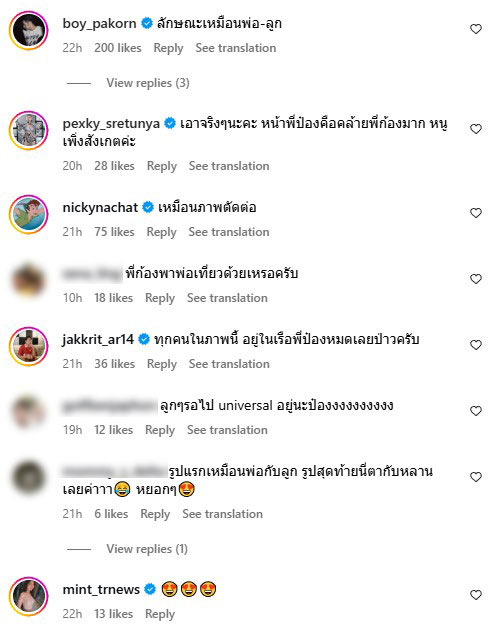
Task: Expand View replies (3) under boy_pakorn
Action: click(x=148, y=83)
